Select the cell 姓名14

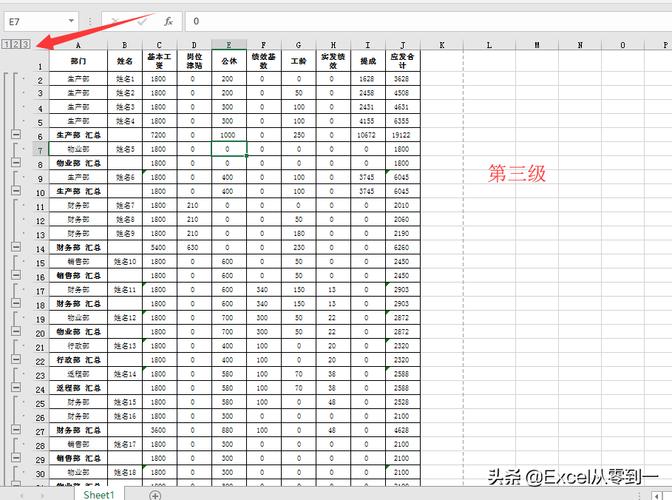pos(125,374)
